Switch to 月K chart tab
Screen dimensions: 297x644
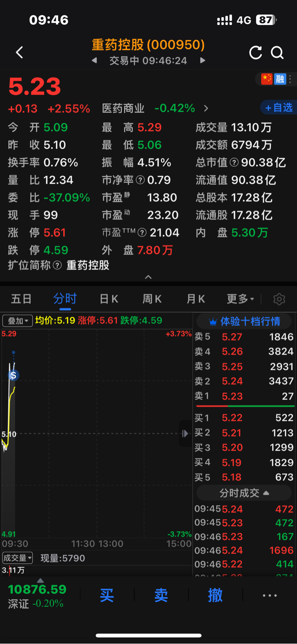(x=196, y=299)
